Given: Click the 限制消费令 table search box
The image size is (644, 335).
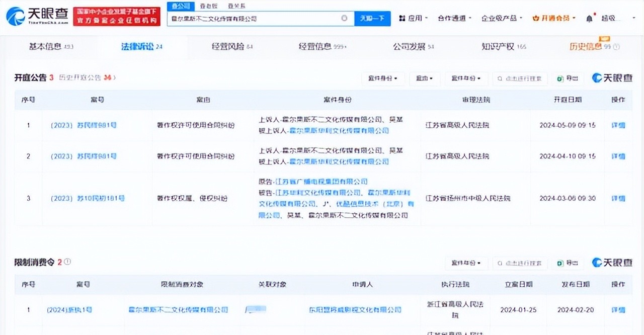Looking at the screenshot, I should [x=520, y=263].
